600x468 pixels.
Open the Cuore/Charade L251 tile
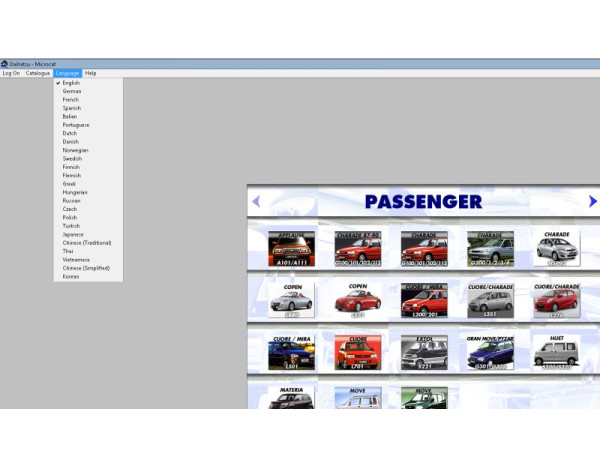[490, 300]
